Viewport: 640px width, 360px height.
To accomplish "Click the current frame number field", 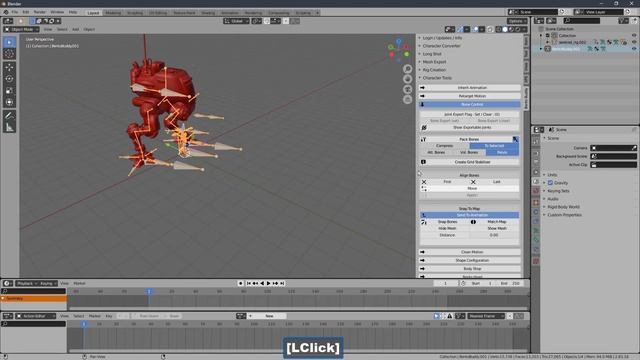I will click(x=446, y=283).
